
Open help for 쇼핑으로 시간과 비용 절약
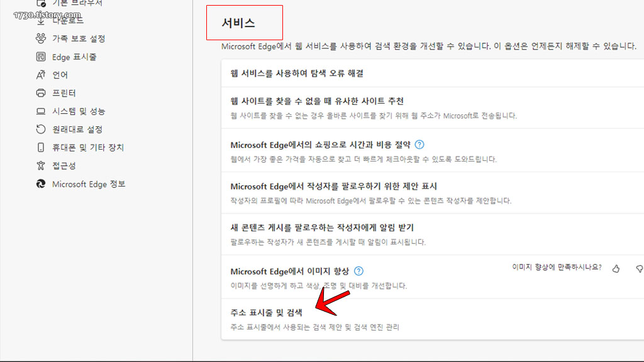(x=419, y=145)
